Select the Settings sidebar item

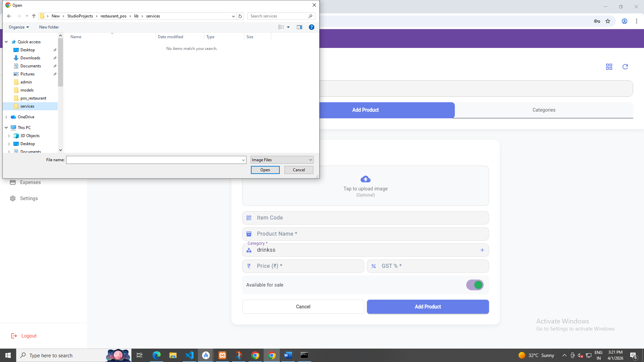pyautogui.click(x=29, y=198)
